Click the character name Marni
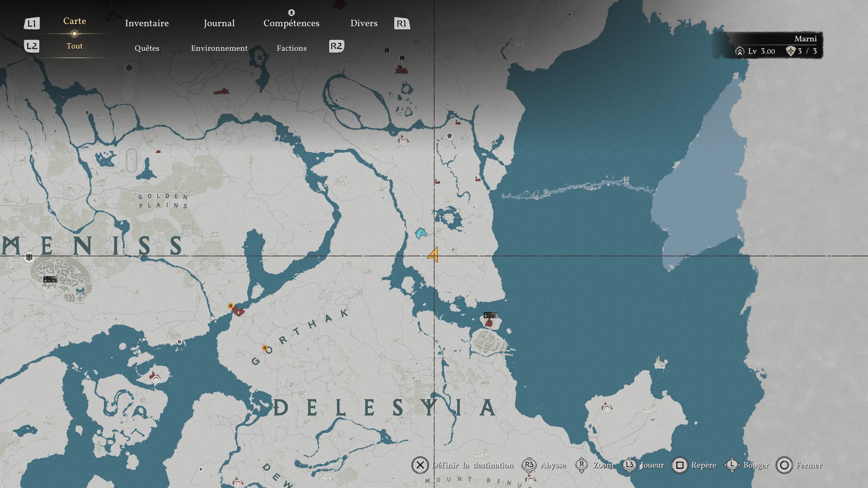 (806, 39)
